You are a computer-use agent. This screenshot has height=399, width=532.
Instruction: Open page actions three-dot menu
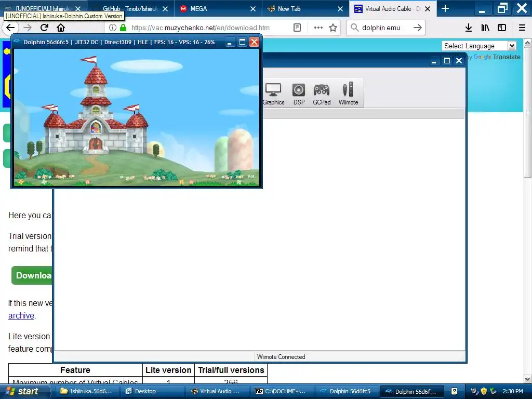(x=318, y=28)
